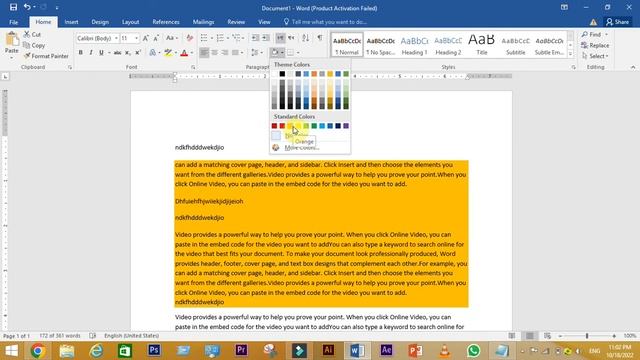
Task: Toggle Underline formatting
Action: [x=101, y=53]
